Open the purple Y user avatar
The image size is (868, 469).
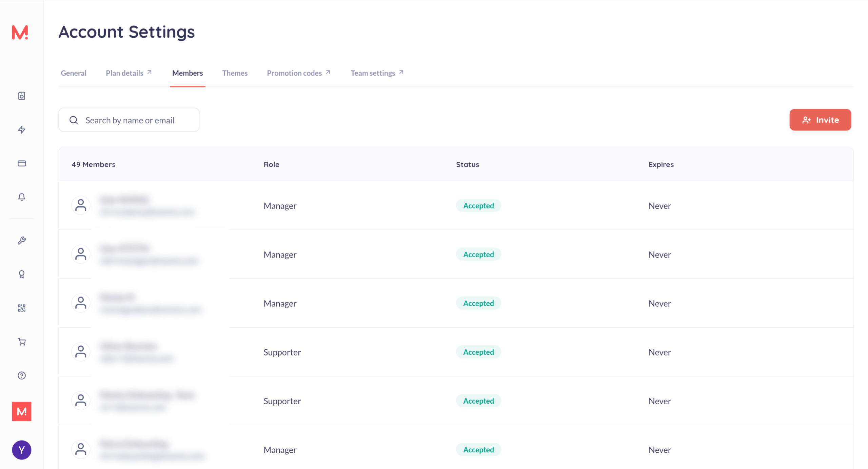tap(22, 450)
